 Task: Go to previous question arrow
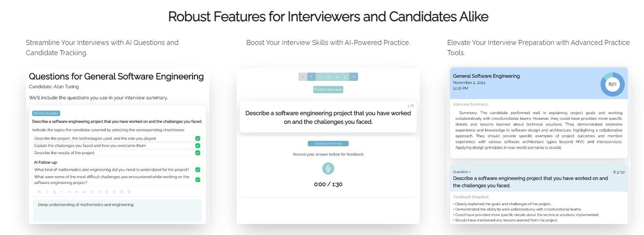pos(303,77)
